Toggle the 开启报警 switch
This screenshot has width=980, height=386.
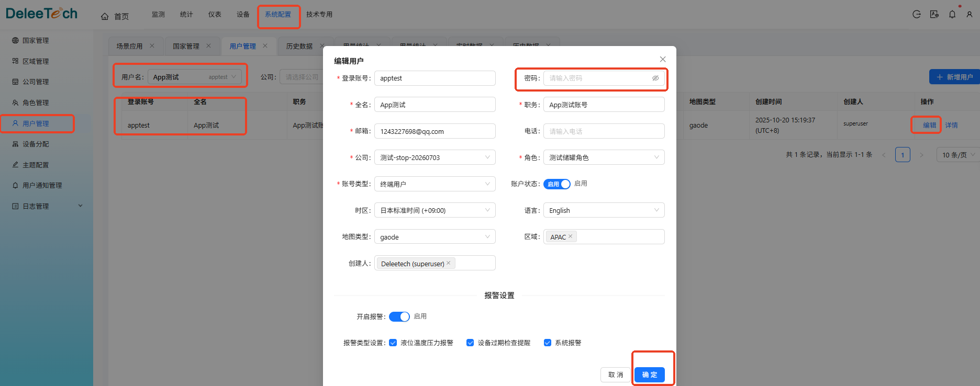[399, 317]
